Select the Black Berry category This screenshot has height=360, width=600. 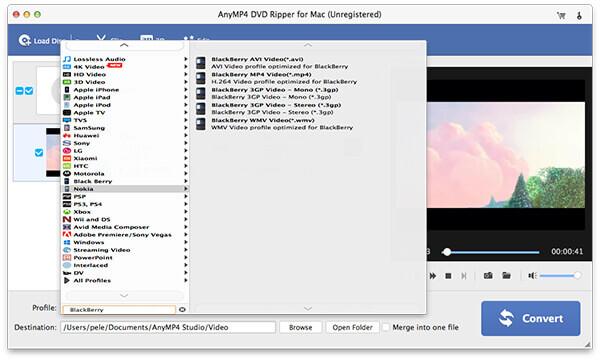pos(125,181)
